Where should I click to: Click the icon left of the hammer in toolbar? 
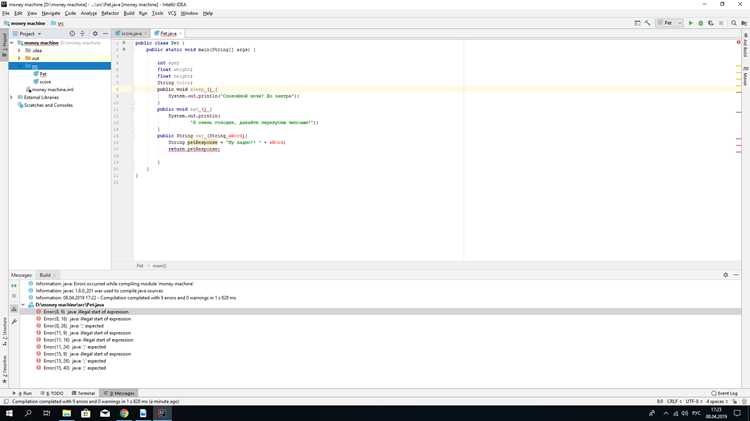637,23
